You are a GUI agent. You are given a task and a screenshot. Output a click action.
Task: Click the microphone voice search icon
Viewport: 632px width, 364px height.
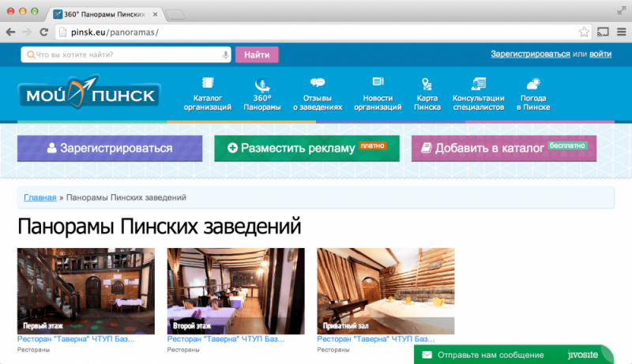[x=226, y=54]
